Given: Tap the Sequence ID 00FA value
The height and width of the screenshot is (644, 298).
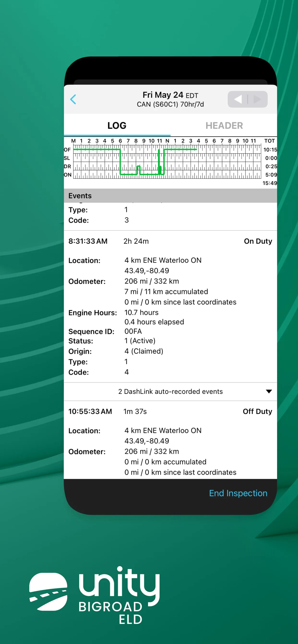Looking at the screenshot, I should (133, 331).
